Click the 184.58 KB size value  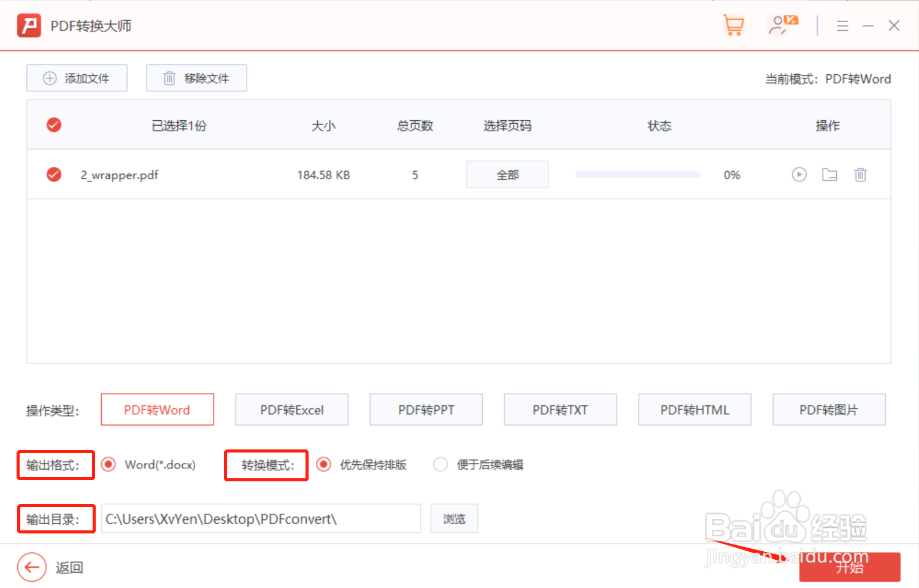(323, 175)
